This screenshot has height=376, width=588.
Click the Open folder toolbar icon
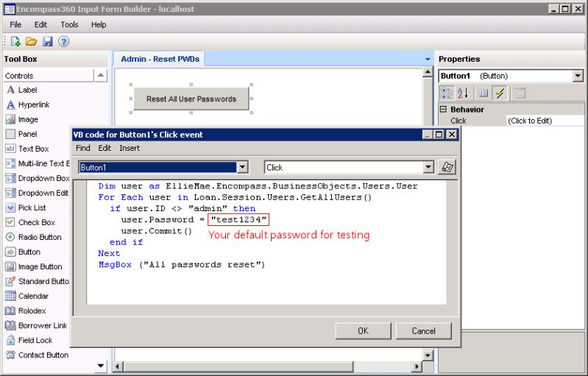[31, 41]
